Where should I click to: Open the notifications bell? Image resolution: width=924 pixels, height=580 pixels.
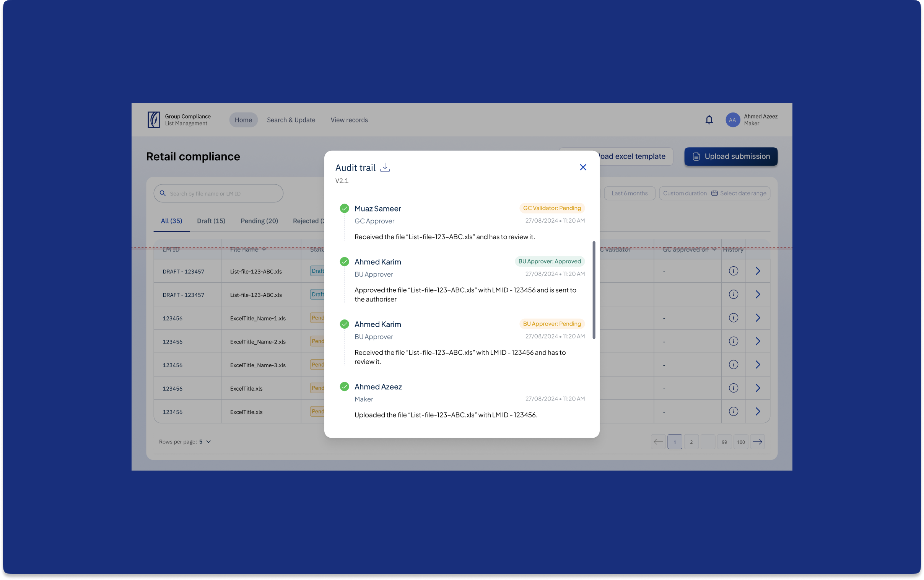click(x=709, y=120)
